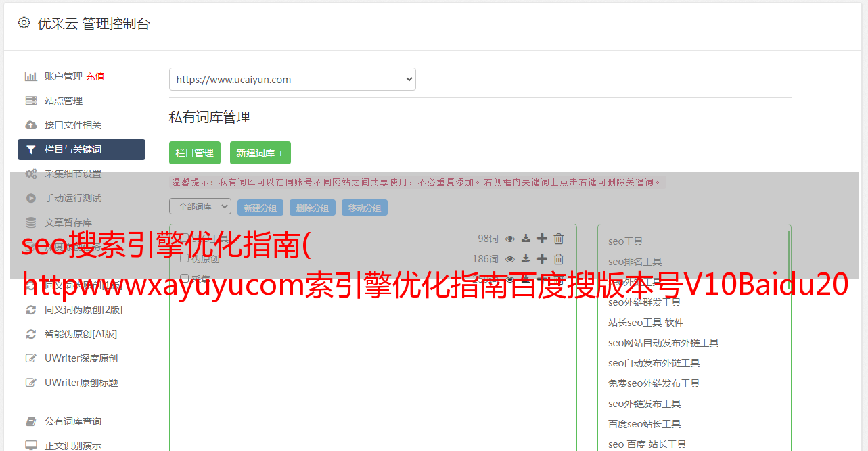Click the refresh icon of 智能伪原创[AI版]

pyautogui.click(x=31, y=334)
